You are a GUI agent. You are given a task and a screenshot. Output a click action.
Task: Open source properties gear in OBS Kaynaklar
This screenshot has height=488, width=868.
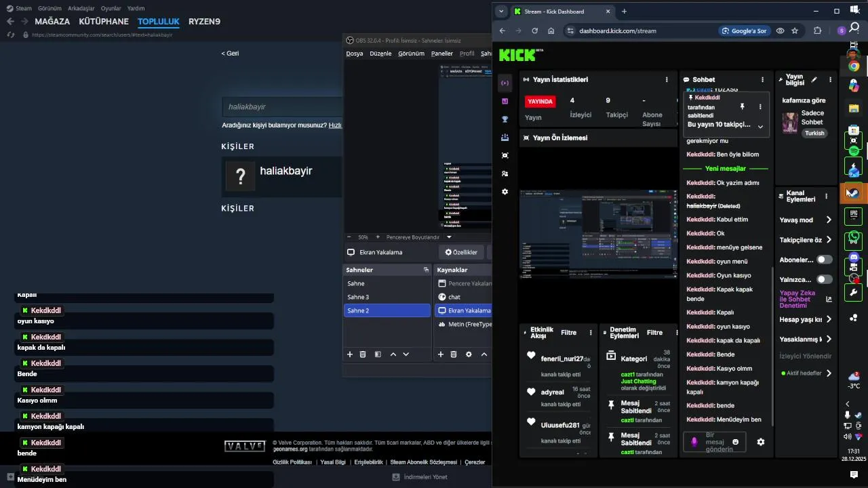tap(469, 354)
